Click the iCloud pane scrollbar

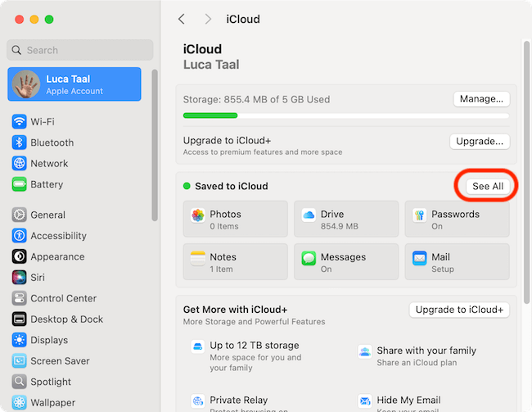526,172
